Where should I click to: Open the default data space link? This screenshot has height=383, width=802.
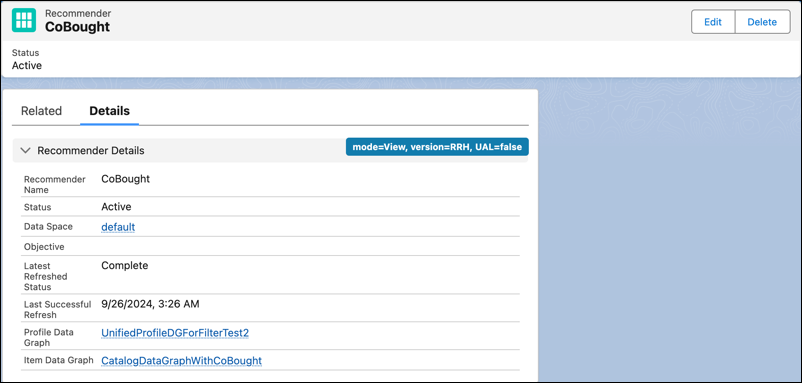118,227
